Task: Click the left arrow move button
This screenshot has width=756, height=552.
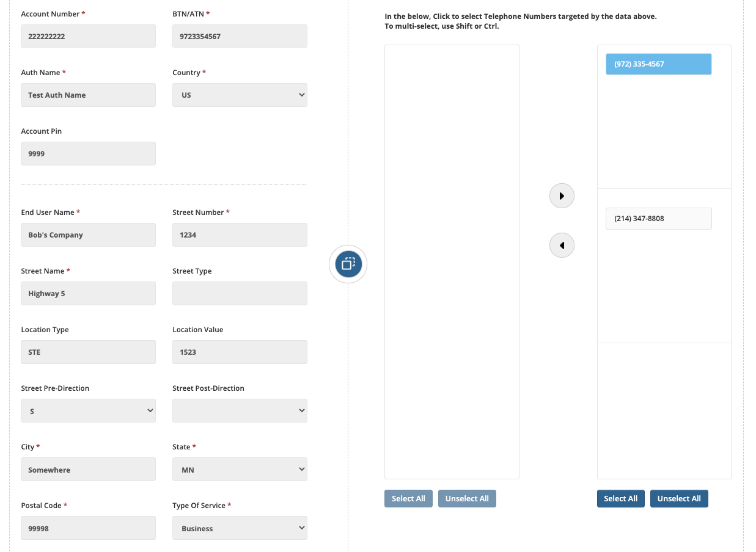Action: (562, 245)
